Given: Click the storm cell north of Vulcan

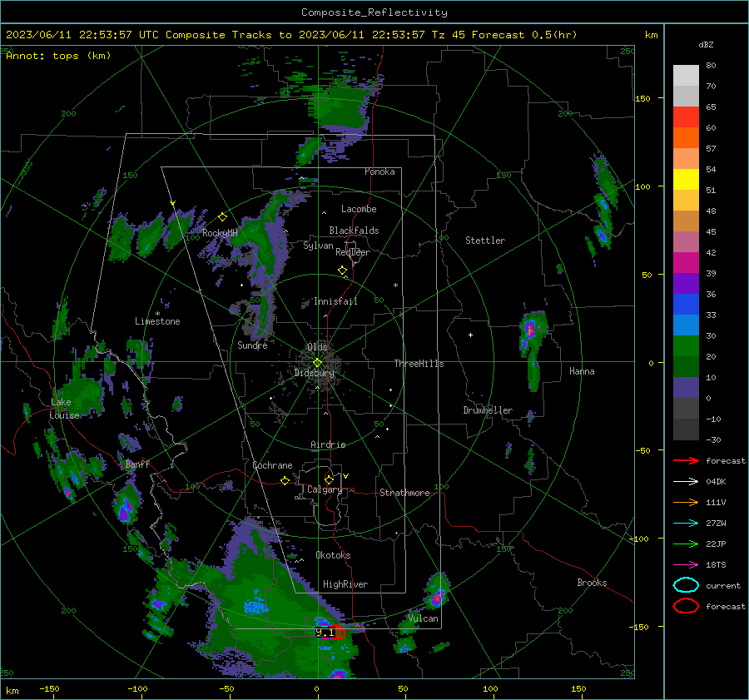Looking at the screenshot, I should pyautogui.click(x=437, y=593).
